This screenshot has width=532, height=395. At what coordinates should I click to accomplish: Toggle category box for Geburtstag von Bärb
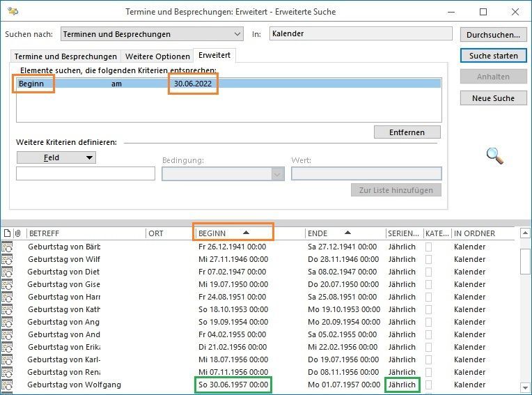(428, 247)
